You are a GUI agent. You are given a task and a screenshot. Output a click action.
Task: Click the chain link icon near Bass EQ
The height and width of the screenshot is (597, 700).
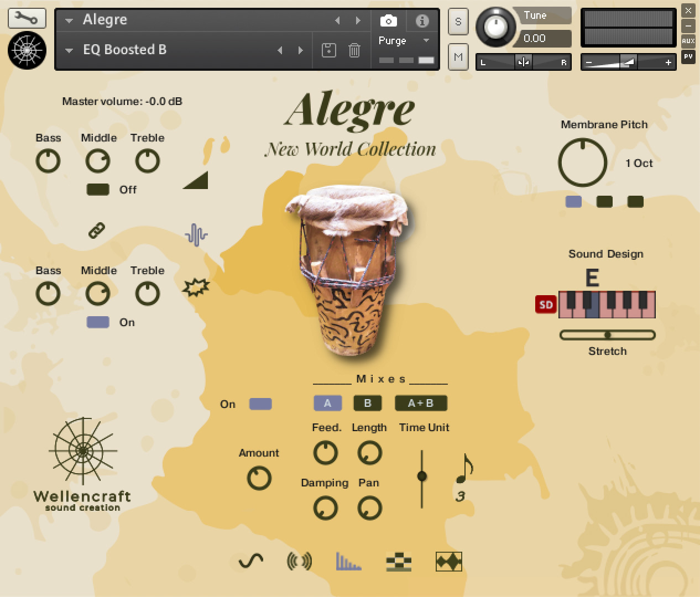pos(96,231)
